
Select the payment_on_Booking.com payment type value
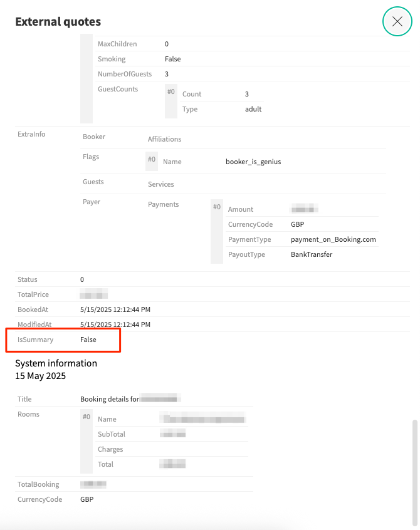click(x=333, y=239)
